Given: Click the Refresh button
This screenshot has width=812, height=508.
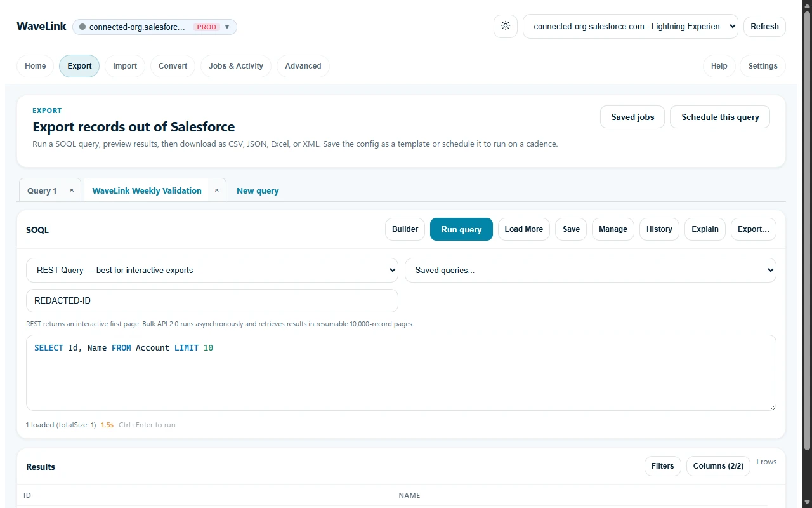Looking at the screenshot, I should (x=764, y=27).
